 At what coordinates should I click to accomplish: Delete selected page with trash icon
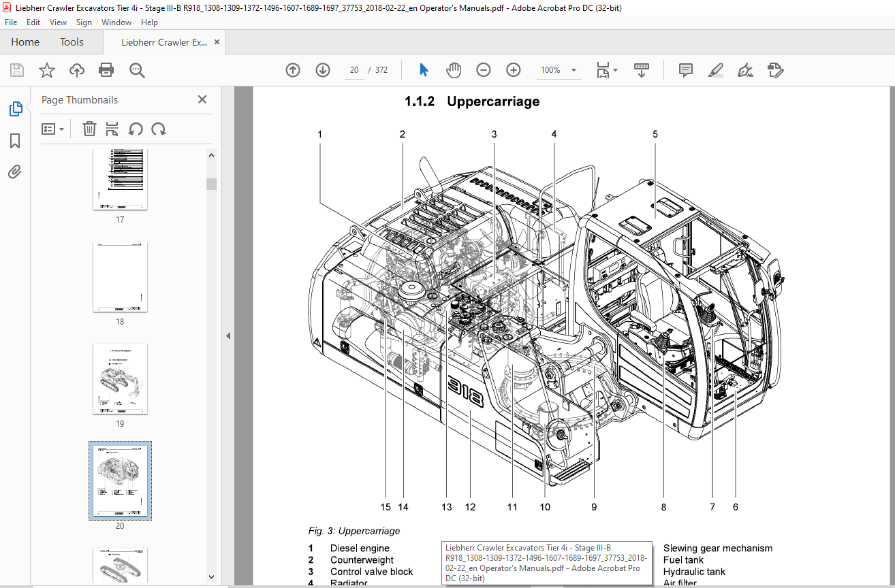pyautogui.click(x=89, y=129)
